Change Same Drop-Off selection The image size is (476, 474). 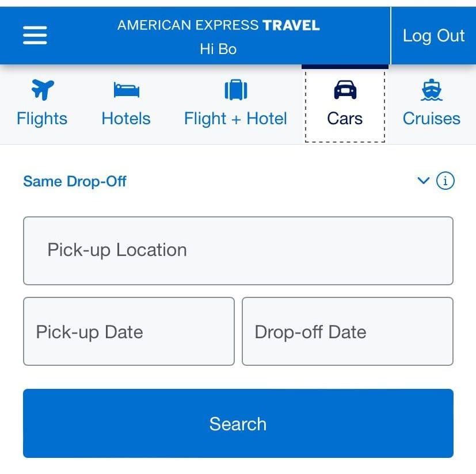click(74, 181)
